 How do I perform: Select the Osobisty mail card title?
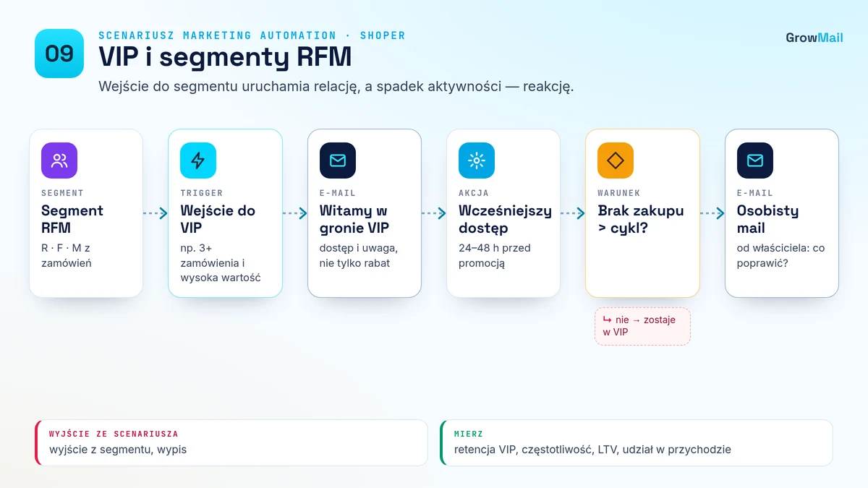coord(768,219)
